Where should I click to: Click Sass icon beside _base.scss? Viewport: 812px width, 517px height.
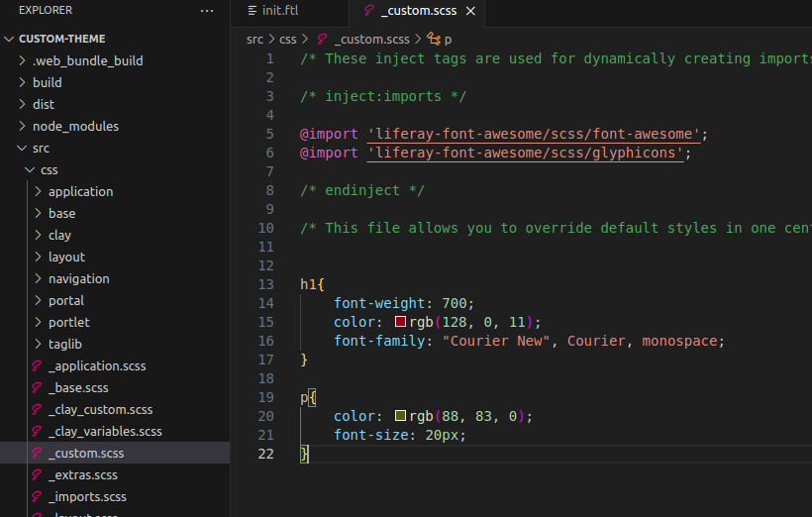coord(37,387)
